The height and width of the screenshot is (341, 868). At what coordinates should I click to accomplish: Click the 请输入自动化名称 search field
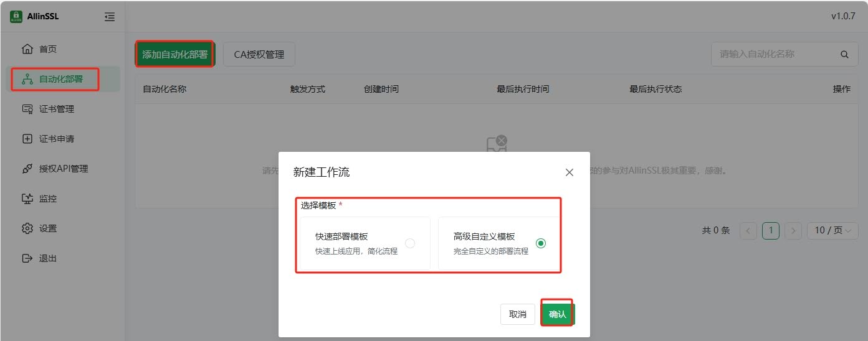point(773,54)
